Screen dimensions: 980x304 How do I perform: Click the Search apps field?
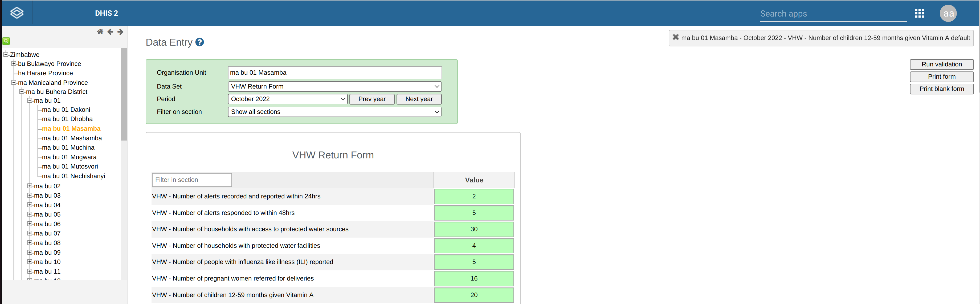(x=833, y=14)
